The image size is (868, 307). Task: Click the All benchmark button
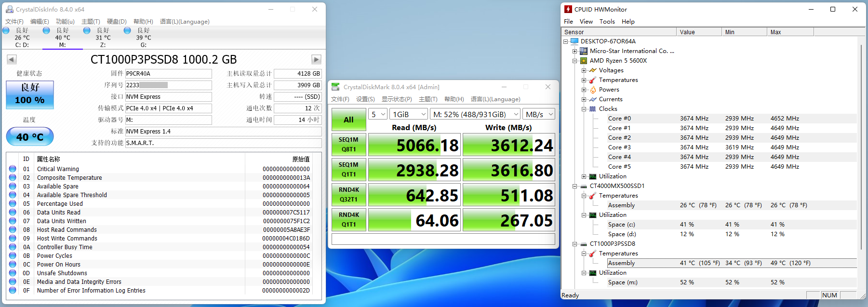[349, 120]
